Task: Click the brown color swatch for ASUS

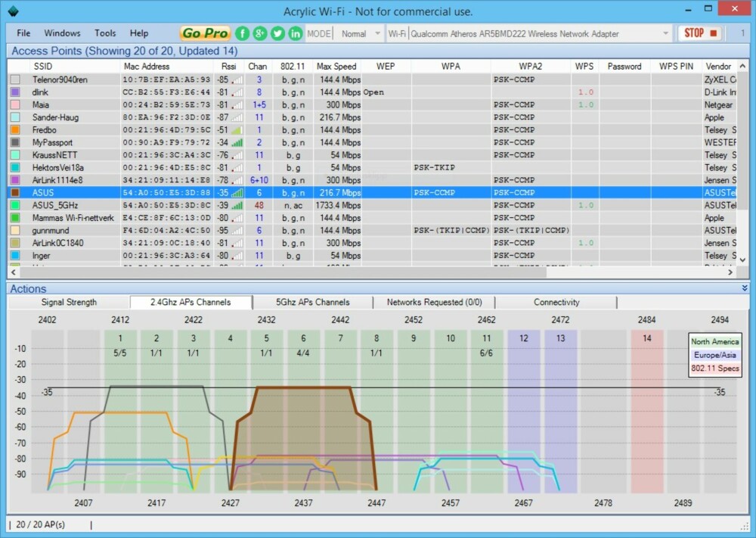Action: pos(15,192)
